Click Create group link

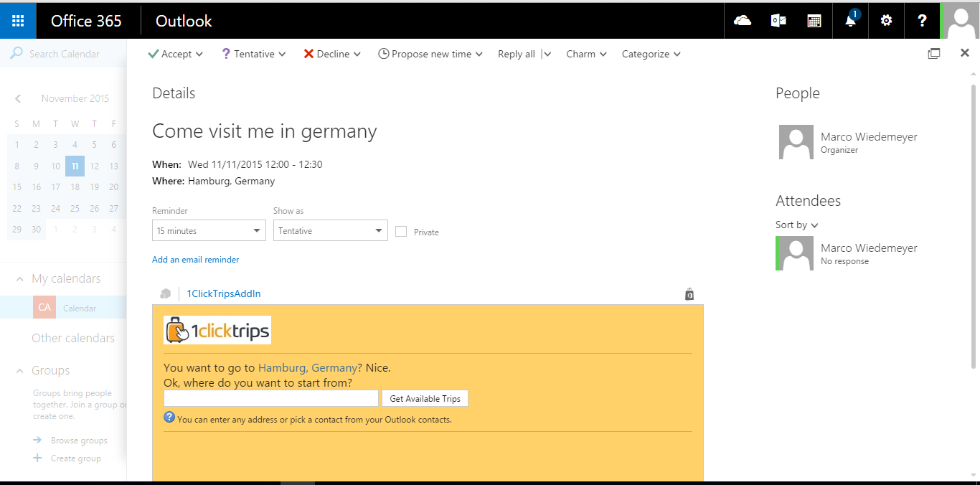tap(76, 458)
